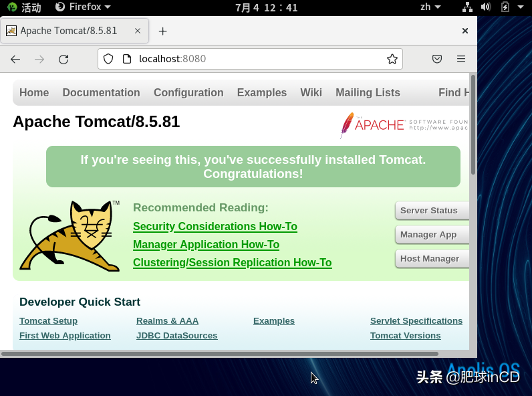This screenshot has height=396, width=532.
Task: Reload the page with the refresh icon
Action: click(x=63, y=60)
